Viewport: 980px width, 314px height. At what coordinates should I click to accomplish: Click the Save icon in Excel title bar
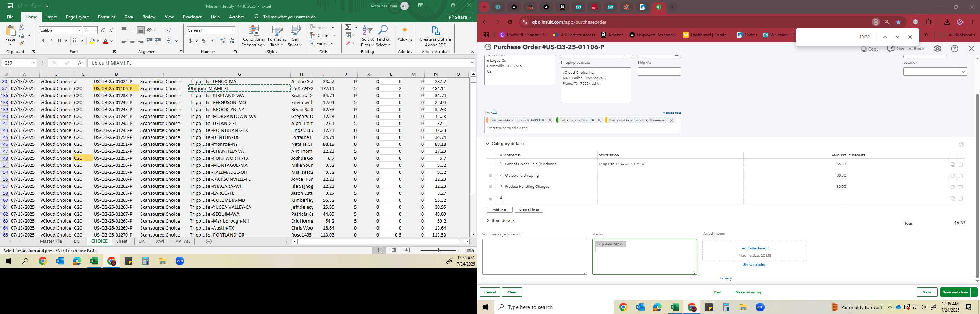[10, 6]
